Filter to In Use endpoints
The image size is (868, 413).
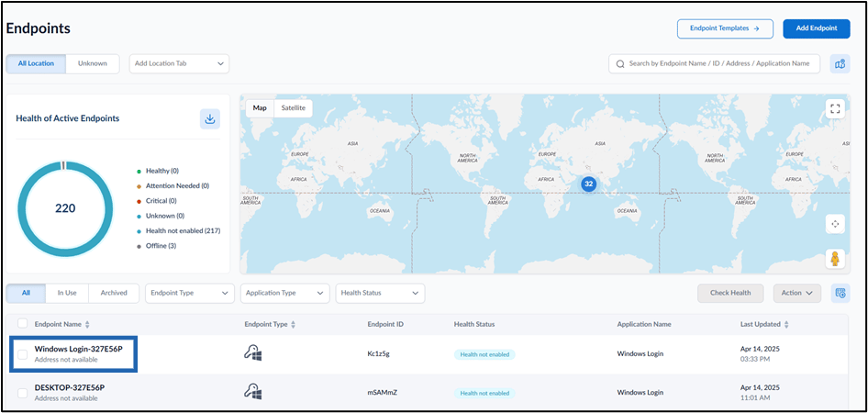point(67,293)
